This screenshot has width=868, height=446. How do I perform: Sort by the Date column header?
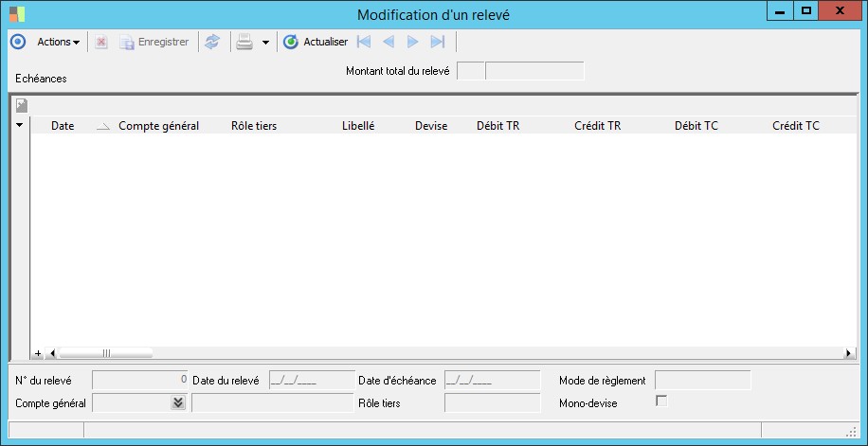click(63, 126)
